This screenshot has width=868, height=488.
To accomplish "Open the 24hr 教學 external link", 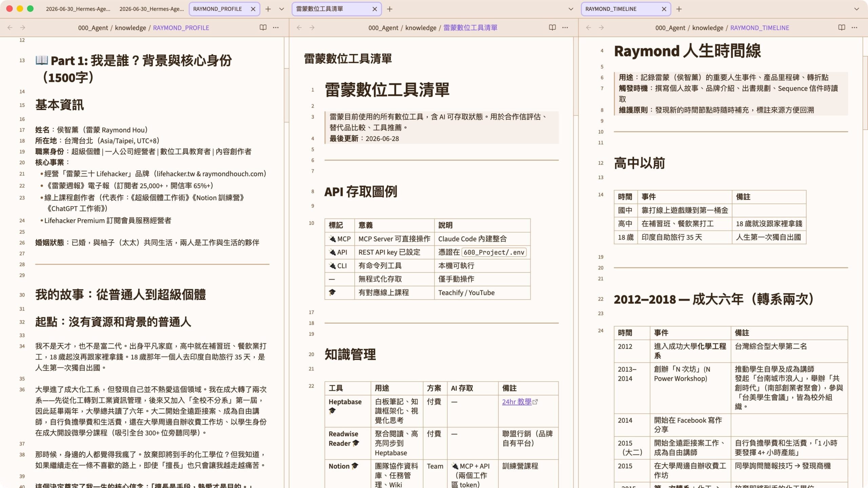I will coord(520,402).
